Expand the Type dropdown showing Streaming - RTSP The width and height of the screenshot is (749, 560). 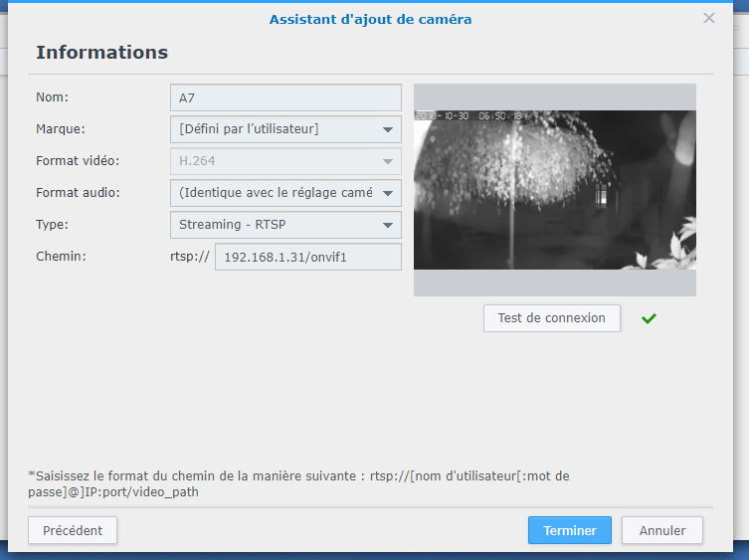pos(387,225)
